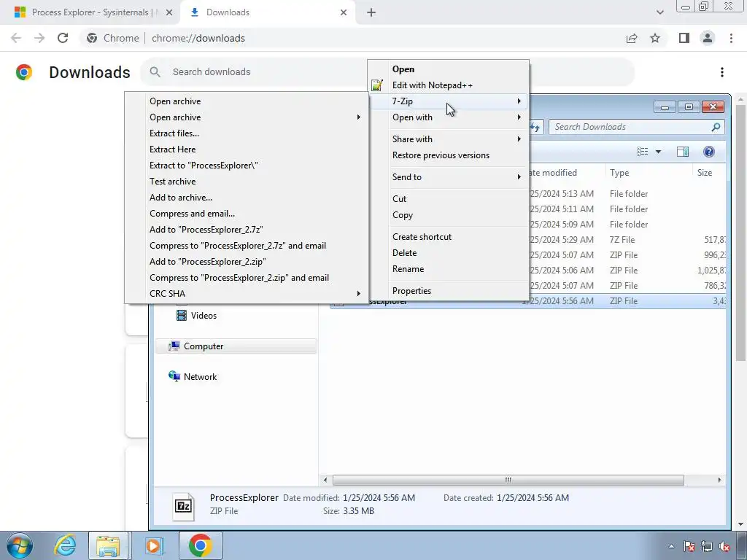Click the Search Downloads box in Explorer
This screenshot has height=560, width=747.
click(637, 127)
